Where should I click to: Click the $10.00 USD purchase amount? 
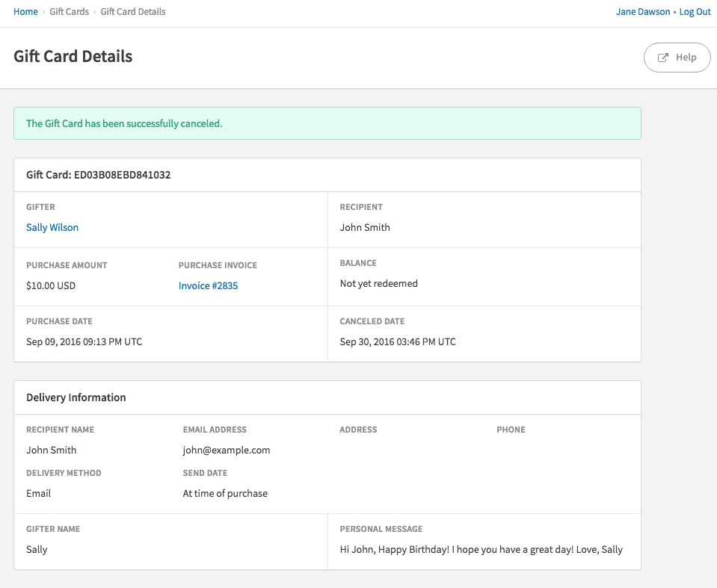click(51, 285)
